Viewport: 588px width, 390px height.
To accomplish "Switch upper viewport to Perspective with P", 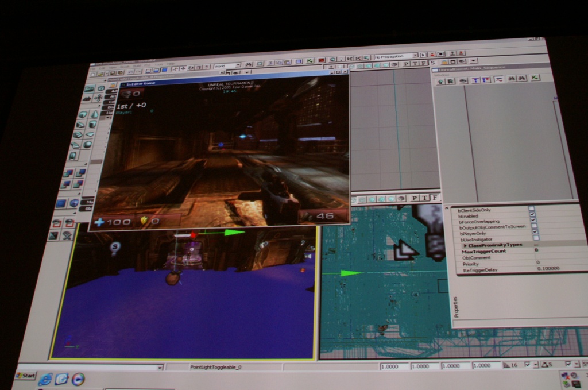I will pos(406,63).
